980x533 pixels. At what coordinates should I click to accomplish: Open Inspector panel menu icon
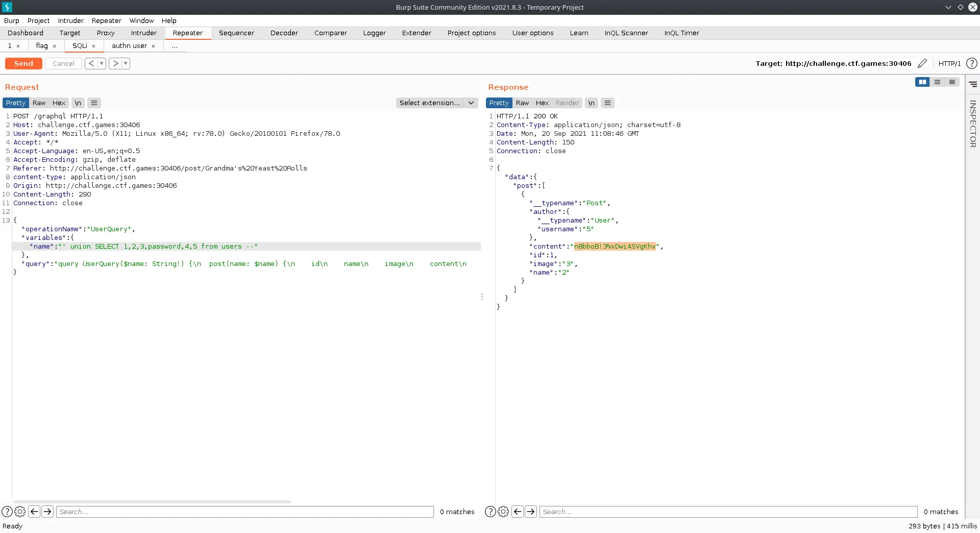pos(973,84)
